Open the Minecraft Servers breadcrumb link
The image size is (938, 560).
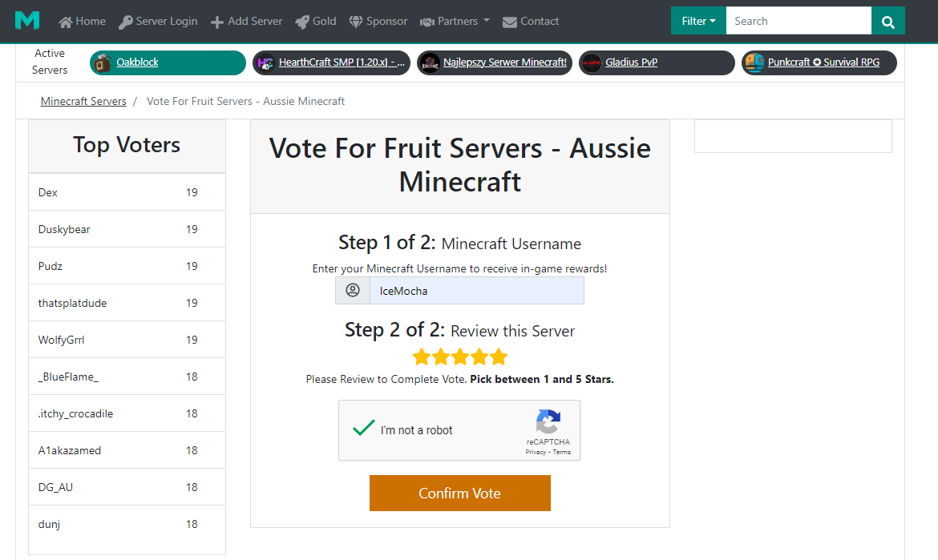[83, 101]
